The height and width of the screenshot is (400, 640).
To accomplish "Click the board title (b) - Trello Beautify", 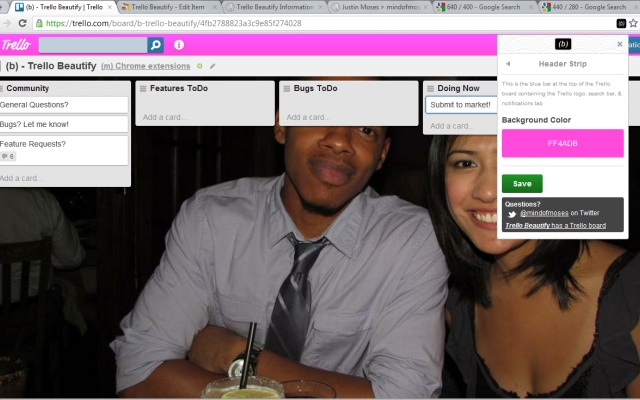I will 51,66.
